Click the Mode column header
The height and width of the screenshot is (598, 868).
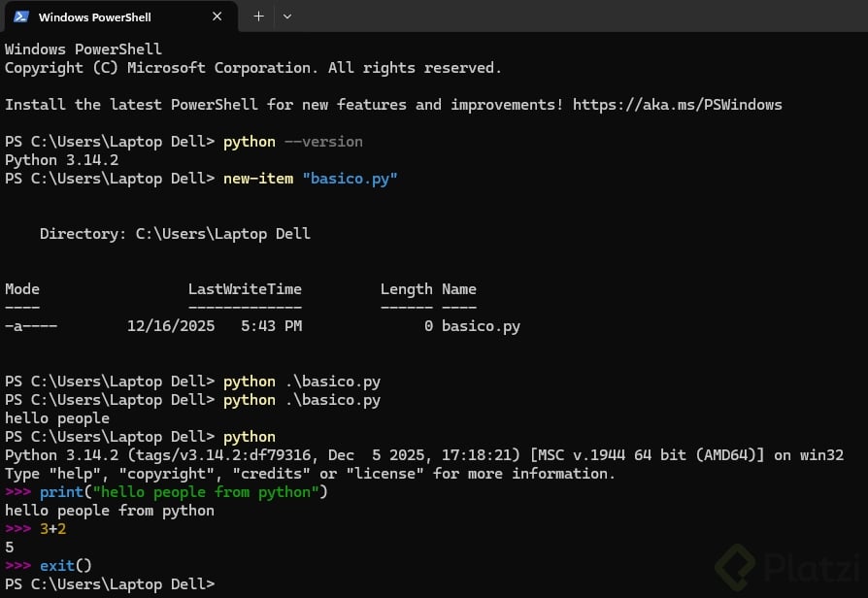tap(22, 289)
